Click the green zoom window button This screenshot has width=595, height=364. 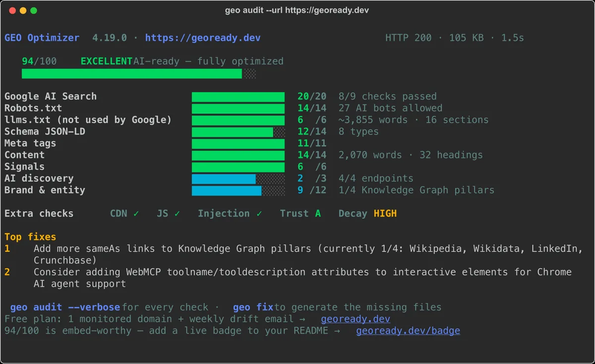[34, 10]
